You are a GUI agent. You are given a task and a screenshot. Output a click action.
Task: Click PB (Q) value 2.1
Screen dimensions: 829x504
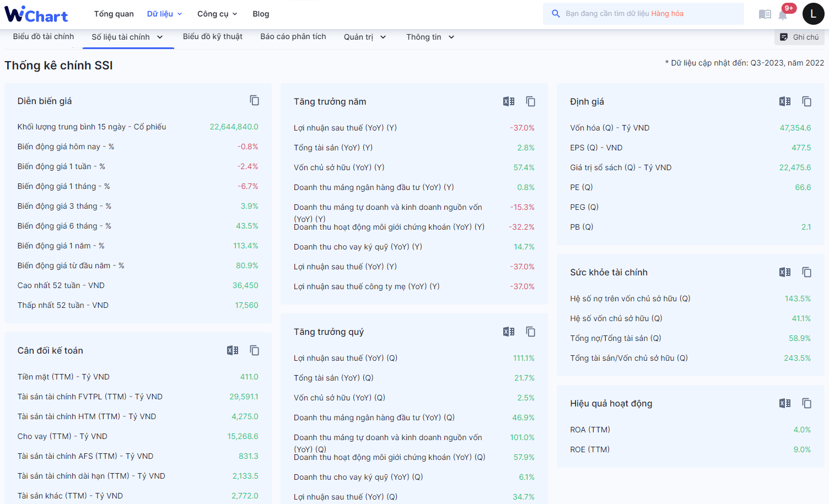[x=806, y=227]
